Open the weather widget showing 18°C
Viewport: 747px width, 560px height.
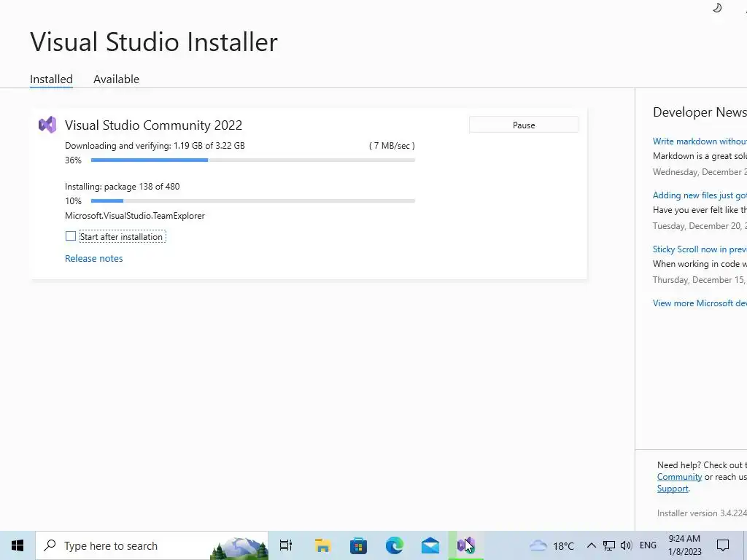551,545
